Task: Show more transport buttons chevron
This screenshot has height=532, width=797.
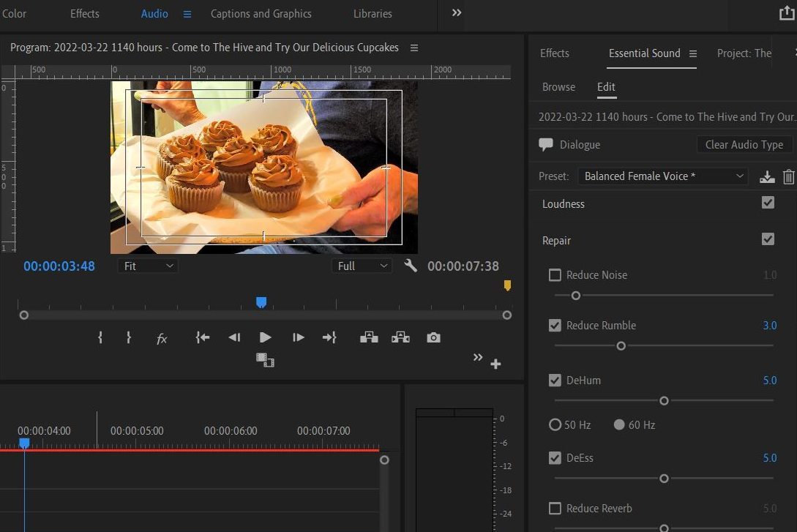Action: click(478, 357)
